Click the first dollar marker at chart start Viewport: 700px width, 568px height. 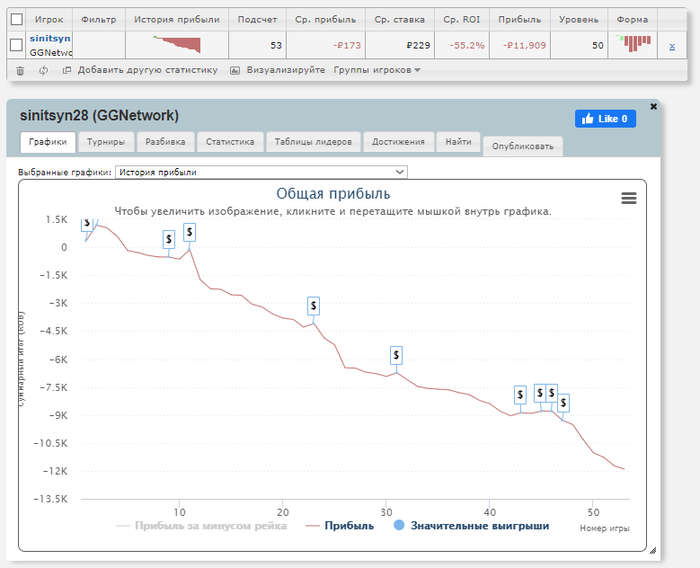pyautogui.click(x=87, y=224)
